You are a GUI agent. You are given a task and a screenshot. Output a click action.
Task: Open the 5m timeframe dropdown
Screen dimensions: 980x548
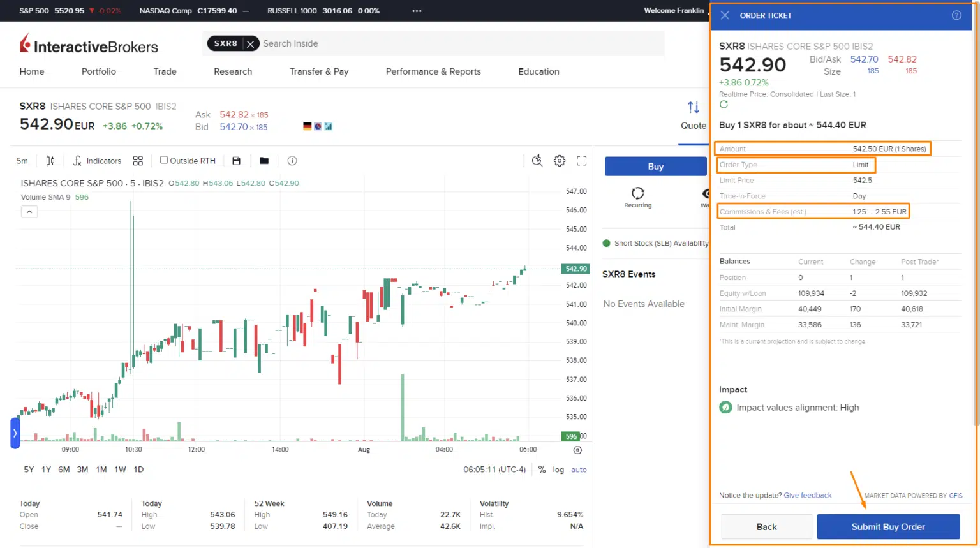tap(22, 160)
